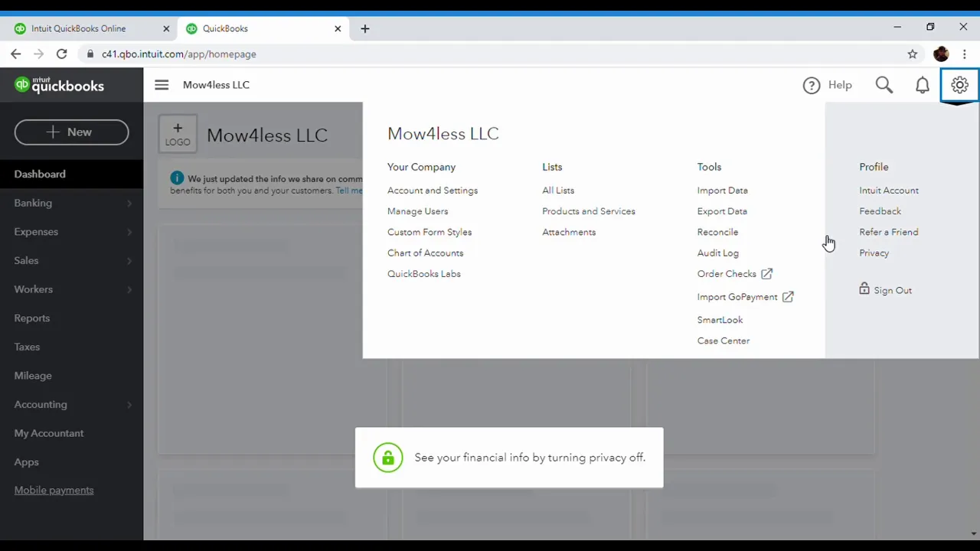Screen dimensions: 980x551
Task: Reload the page with refresh icon
Action: 62,54
